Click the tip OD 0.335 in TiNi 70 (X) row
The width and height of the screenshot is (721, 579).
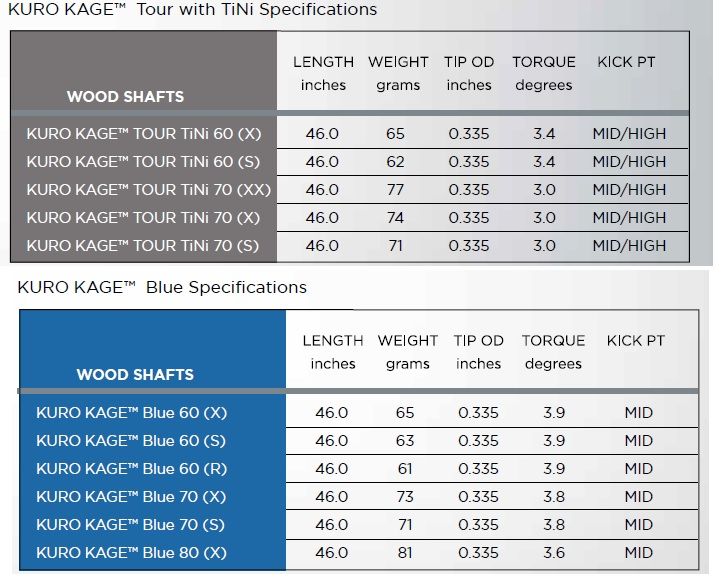[469, 218]
